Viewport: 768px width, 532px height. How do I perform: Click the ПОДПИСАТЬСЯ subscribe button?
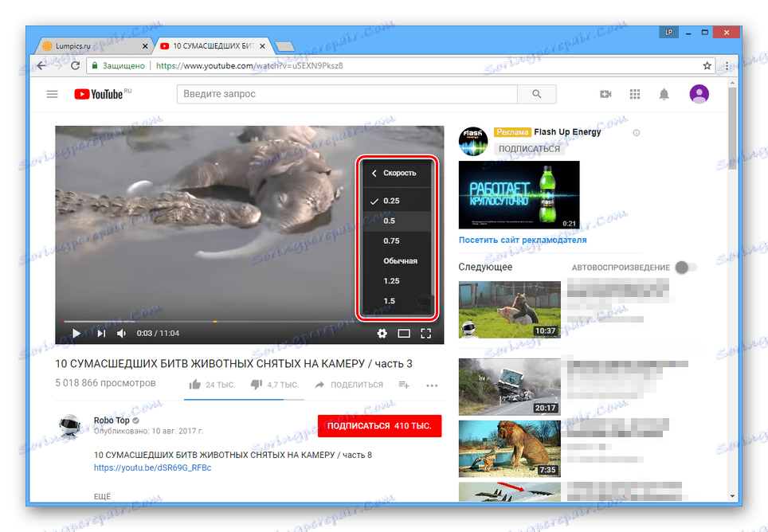coord(380,426)
